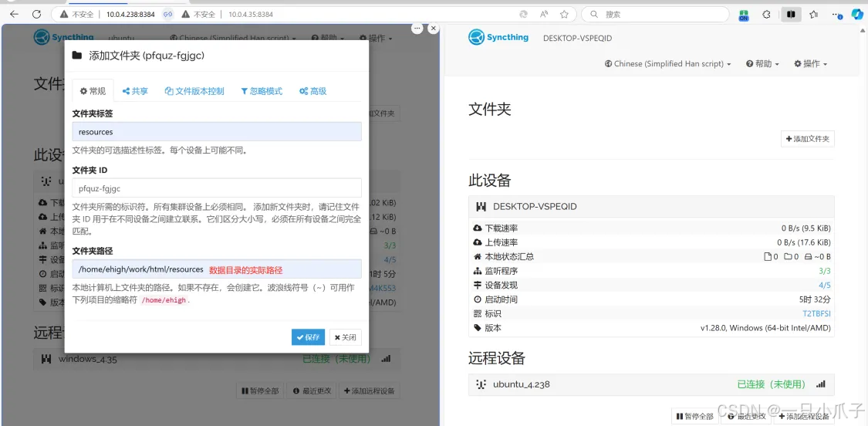Click DESKTOP-VSPEQID name in right navbar

[x=577, y=39]
